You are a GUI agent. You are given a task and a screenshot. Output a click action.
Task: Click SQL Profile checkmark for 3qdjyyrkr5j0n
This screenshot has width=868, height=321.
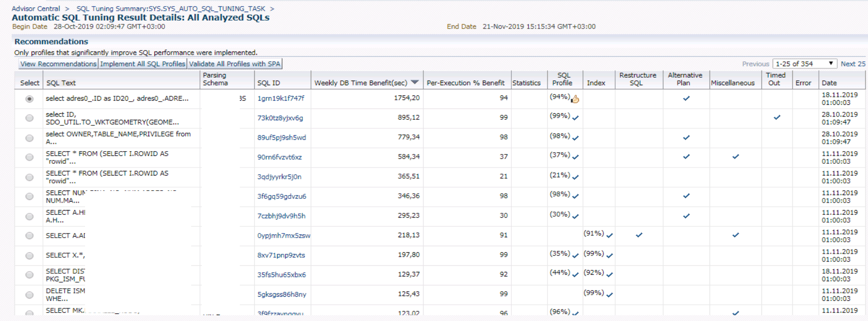coord(575,177)
